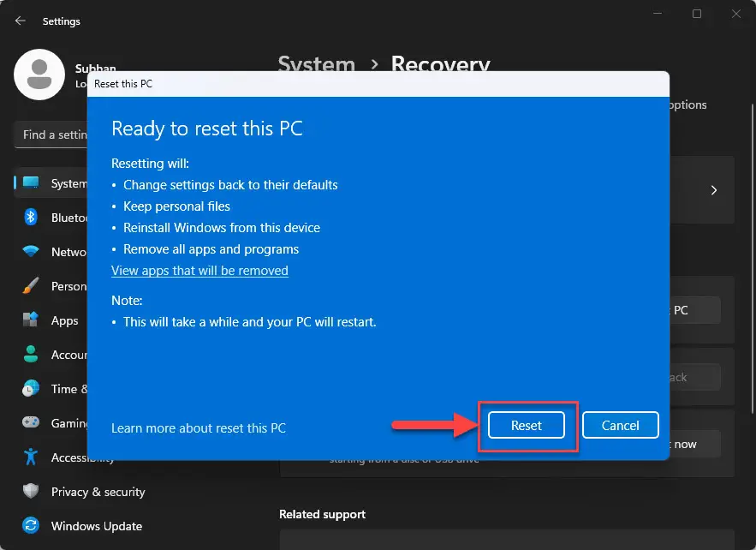The image size is (756, 550).
Task: Click the Reset this PC dialog title
Action: coord(123,84)
